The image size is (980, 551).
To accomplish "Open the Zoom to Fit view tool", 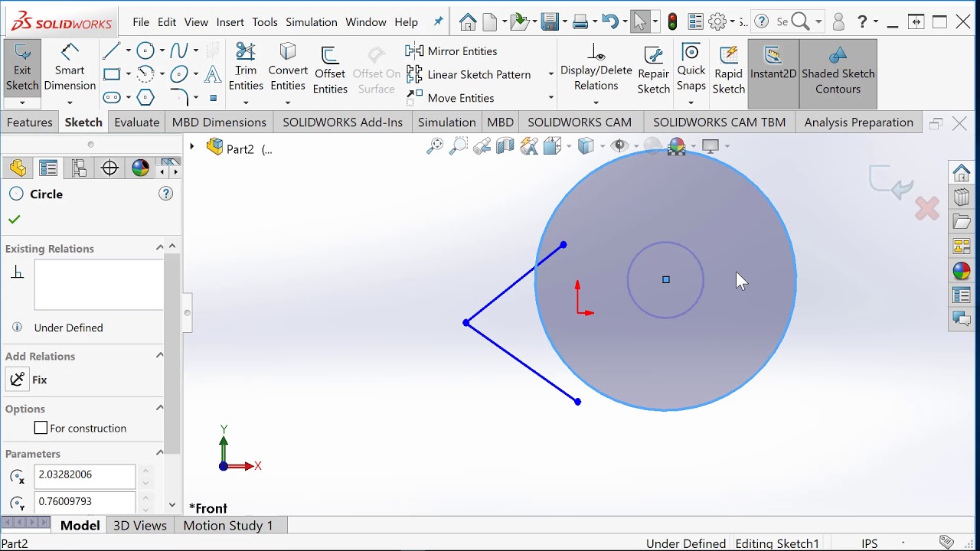I will [x=435, y=146].
